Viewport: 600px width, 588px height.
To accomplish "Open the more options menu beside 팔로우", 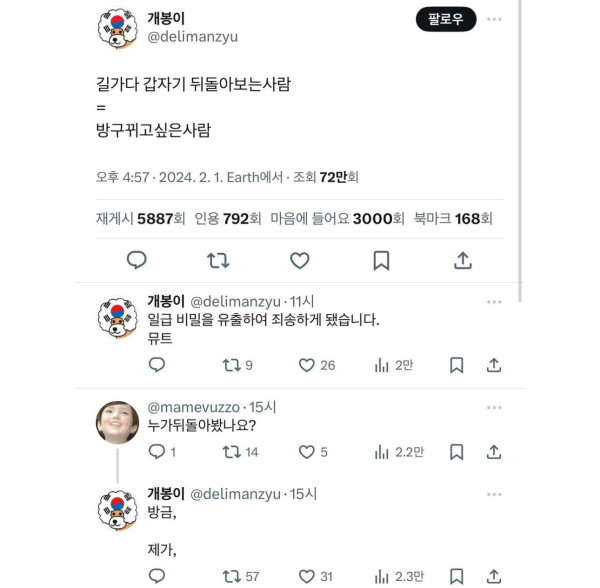I will pos(494,19).
